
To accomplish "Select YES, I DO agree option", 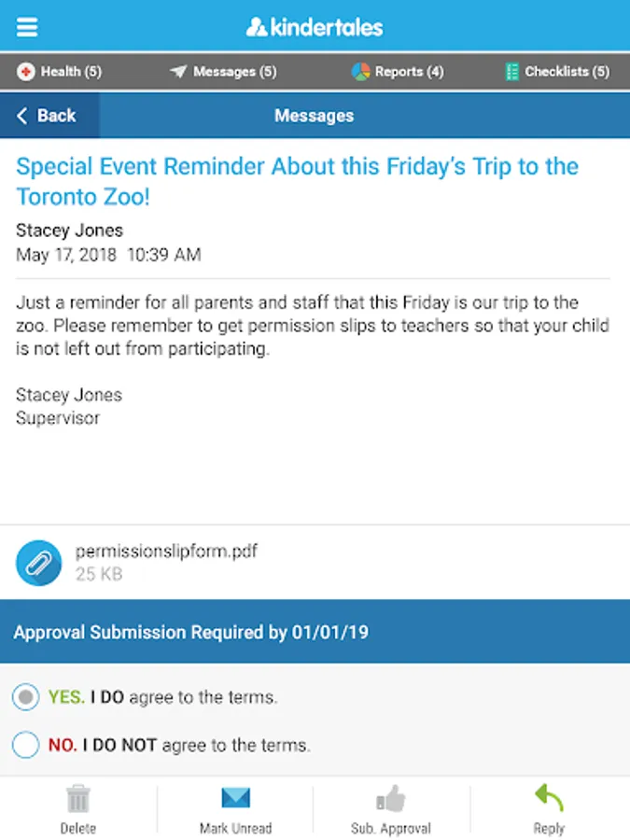I will 26,696.
